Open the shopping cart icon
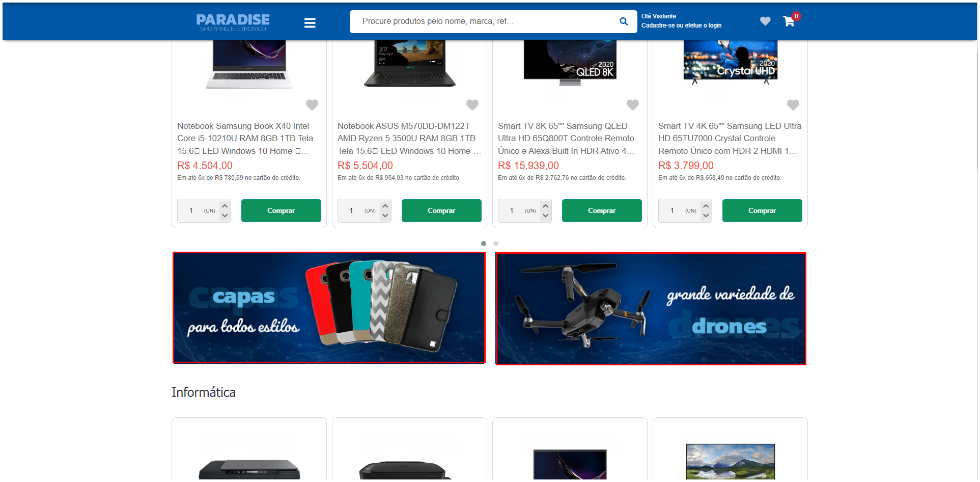Screen dimensions: 980x482 click(x=789, y=21)
